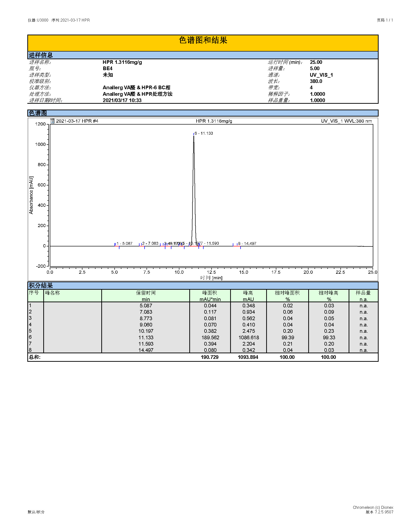Viewport: 411px width, 532px height.
Task: Select retention time cell "7.083" in table
Action: [146, 312]
